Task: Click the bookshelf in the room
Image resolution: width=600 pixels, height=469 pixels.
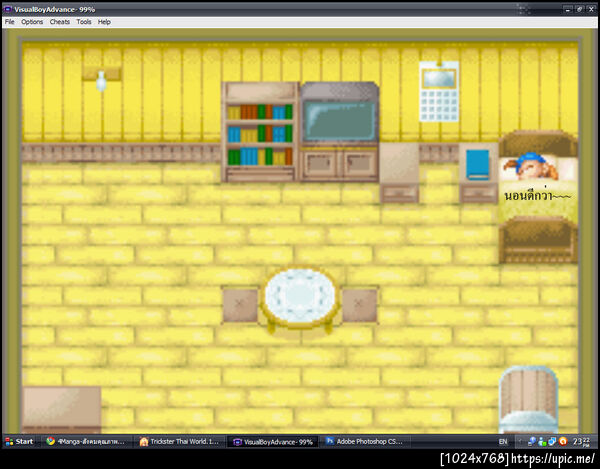Action: pyautogui.click(x=260, y=132)
